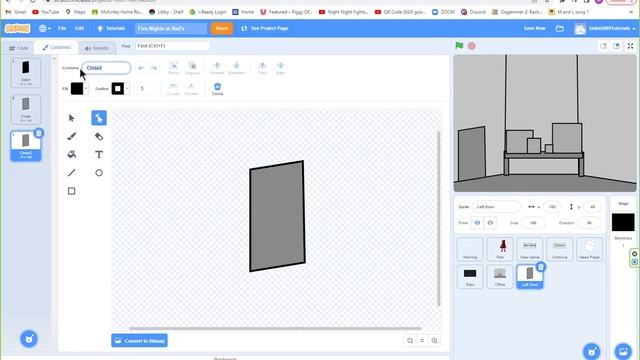The height and width of the screenshot is (360, 640).
Task: Open the Choose a Backdrop button
Action: 623,351
